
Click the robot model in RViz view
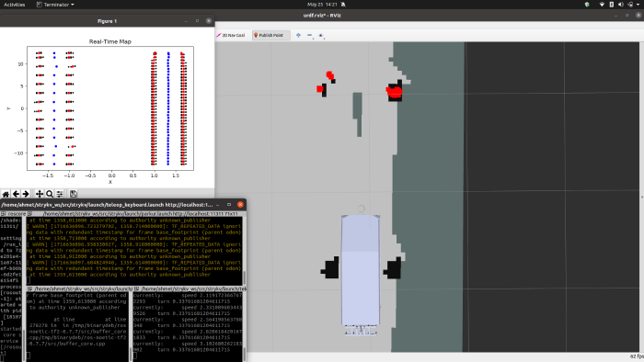point(361,270)
